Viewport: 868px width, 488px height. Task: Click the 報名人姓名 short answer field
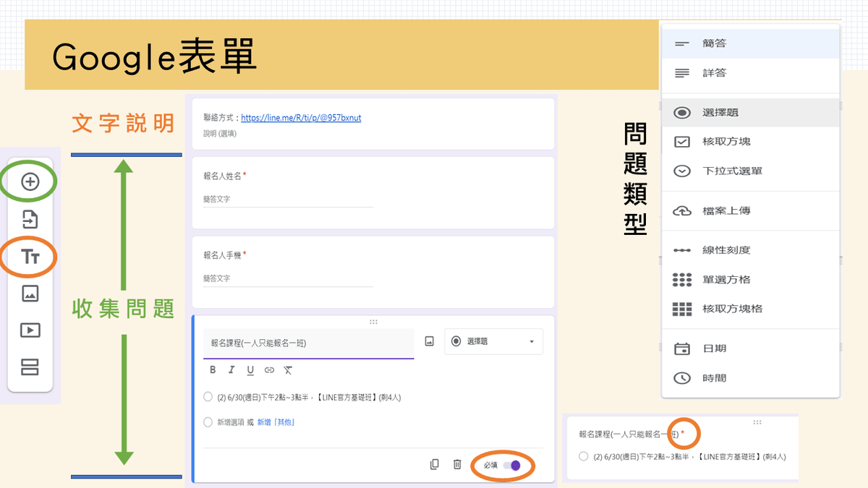(x=288, y=200)
